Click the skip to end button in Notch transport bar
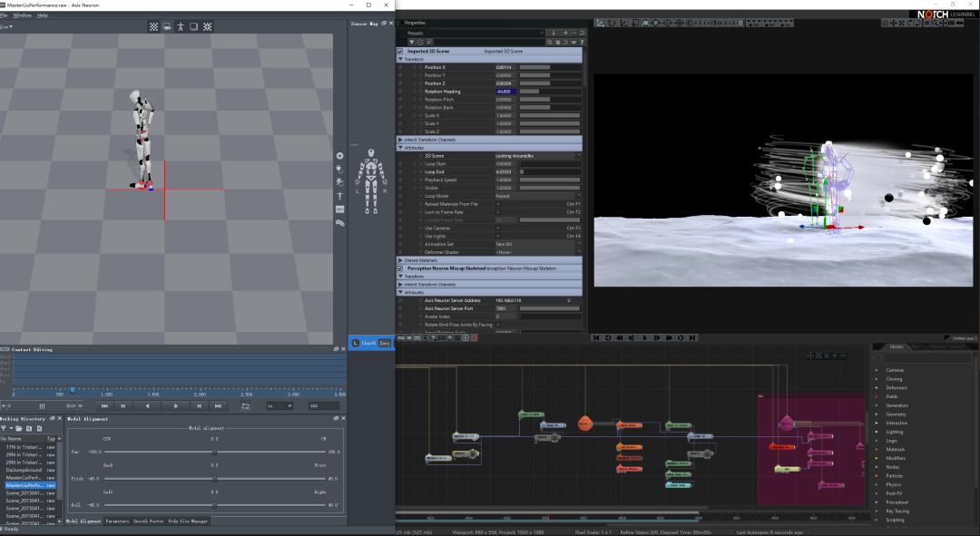Screen dimensions: 980x536 tap(692, 338)
